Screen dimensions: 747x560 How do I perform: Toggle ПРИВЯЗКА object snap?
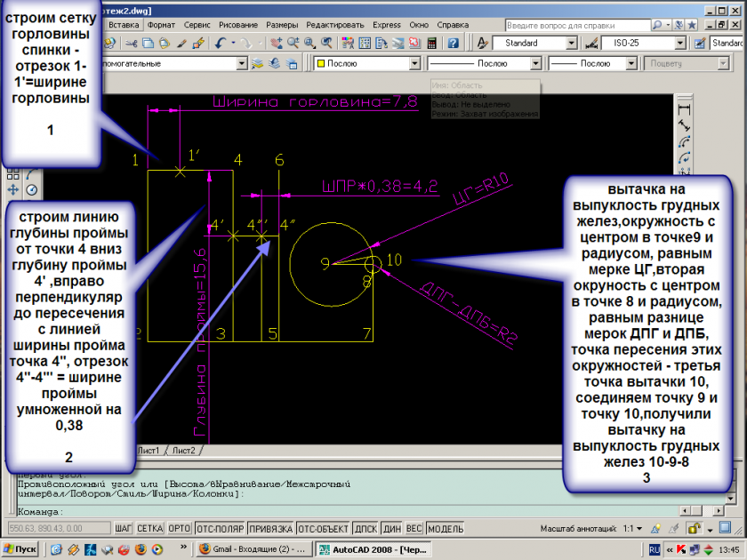(x=271, y=528)
